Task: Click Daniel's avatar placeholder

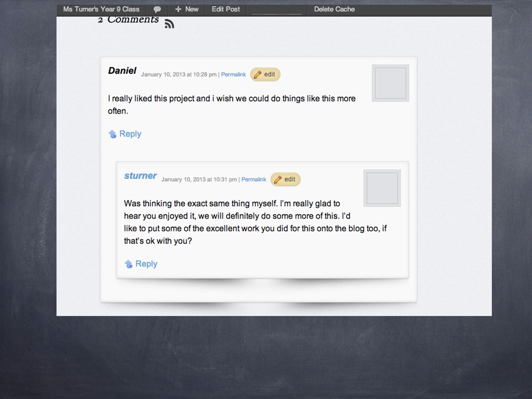Action: coord(390,83)
